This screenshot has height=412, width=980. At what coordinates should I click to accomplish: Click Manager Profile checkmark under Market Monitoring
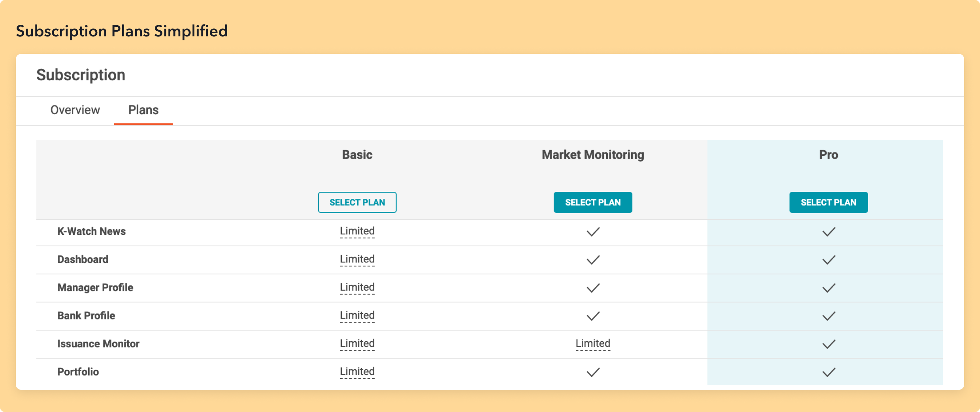tap(593, 288)
